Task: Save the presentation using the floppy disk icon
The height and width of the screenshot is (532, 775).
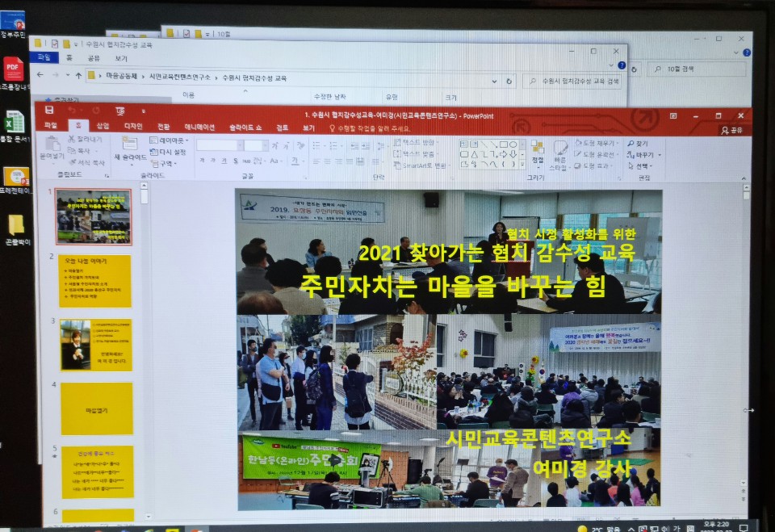Action: tap(49, 110)
